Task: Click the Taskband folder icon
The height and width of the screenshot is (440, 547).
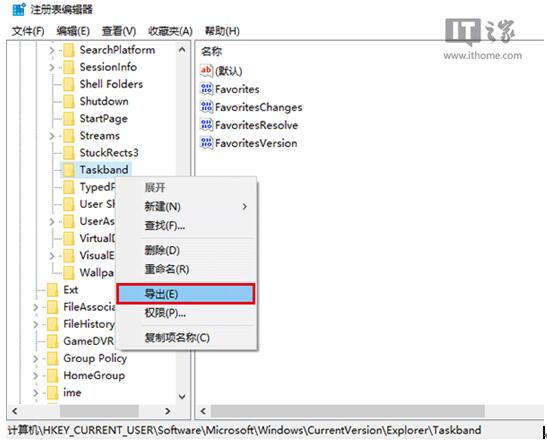Action: tap(68, 170)
